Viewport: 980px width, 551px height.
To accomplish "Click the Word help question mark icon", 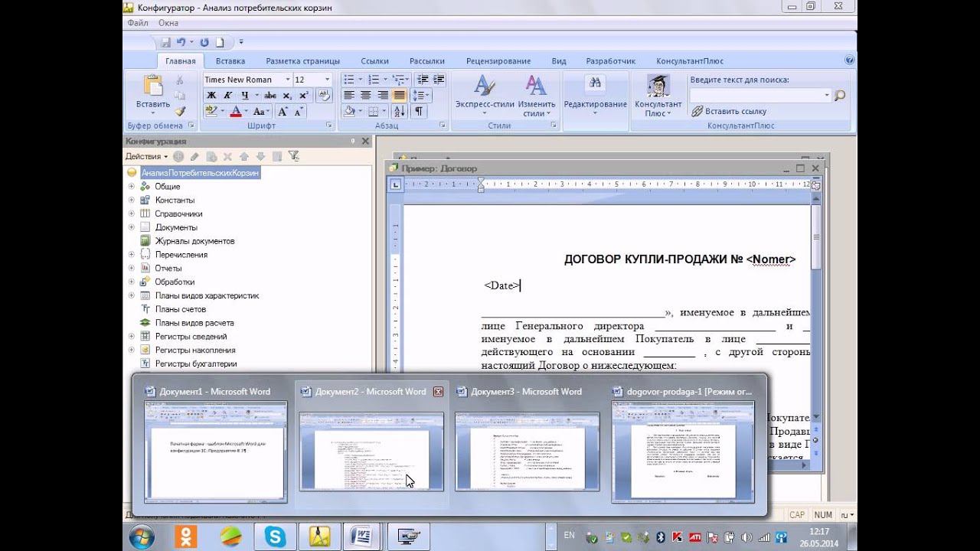I will (x=849, y=60).
